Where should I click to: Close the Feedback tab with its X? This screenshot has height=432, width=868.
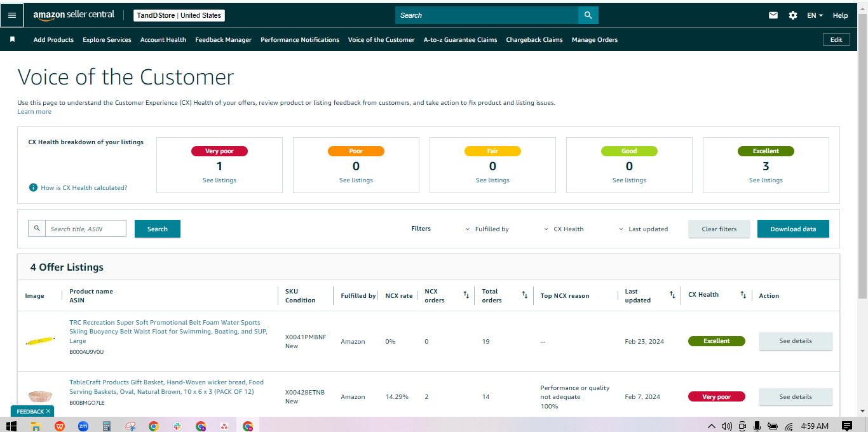[48, 411]
